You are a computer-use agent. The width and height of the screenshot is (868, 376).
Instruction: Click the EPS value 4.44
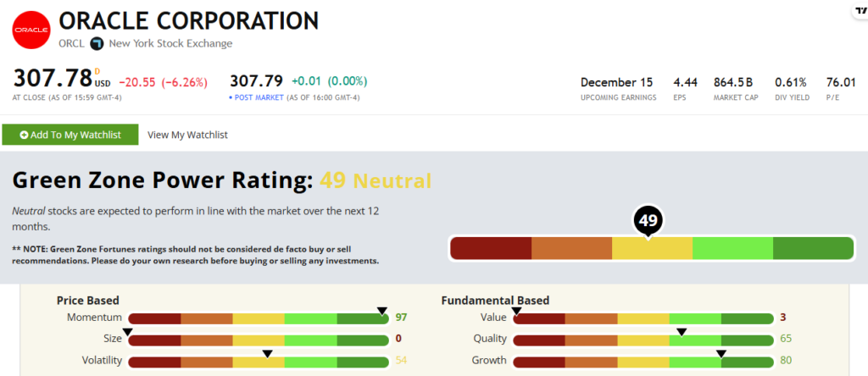[685, 82]
